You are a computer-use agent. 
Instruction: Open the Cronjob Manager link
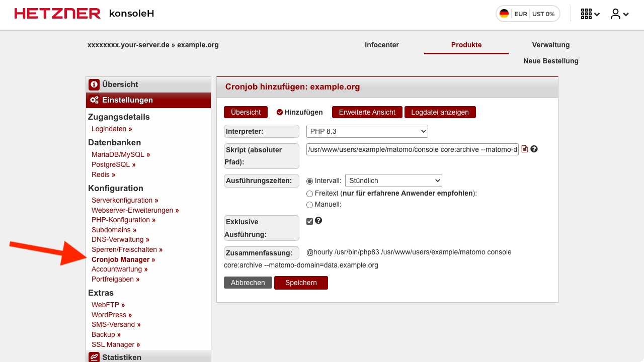(123, 259)
